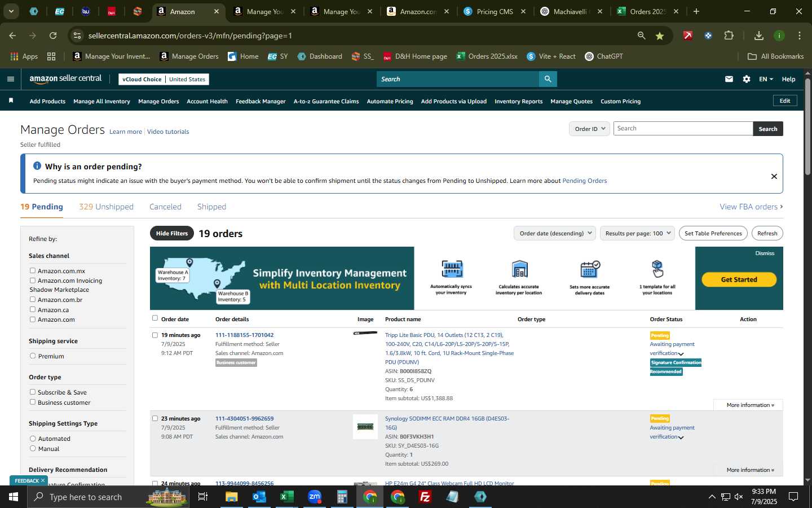Screen dimensions: 812x508
Task: Check the Amazon.ca sales channel box
Action: pos(32,309)
